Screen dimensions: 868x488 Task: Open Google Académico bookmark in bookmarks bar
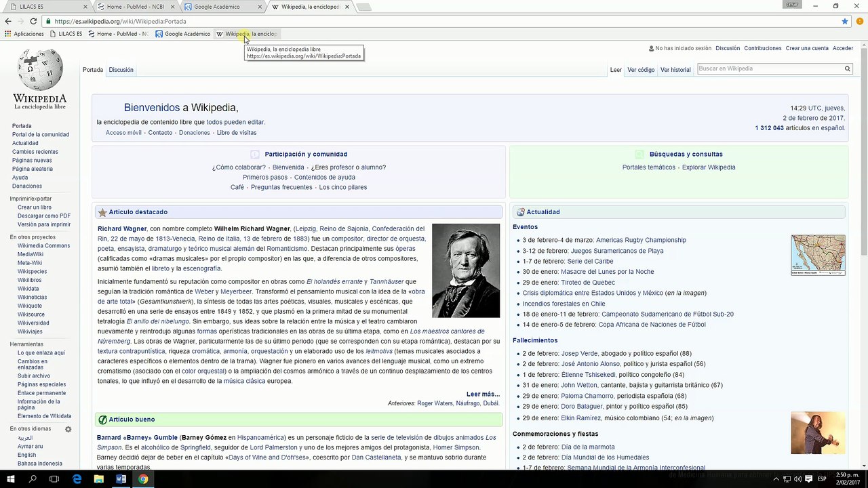coord(183,34)
